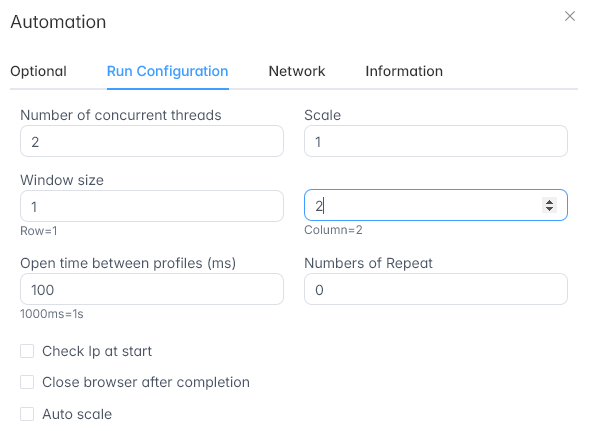
Task: Click the Number of concurrent threads label
Action: point(121,115)
